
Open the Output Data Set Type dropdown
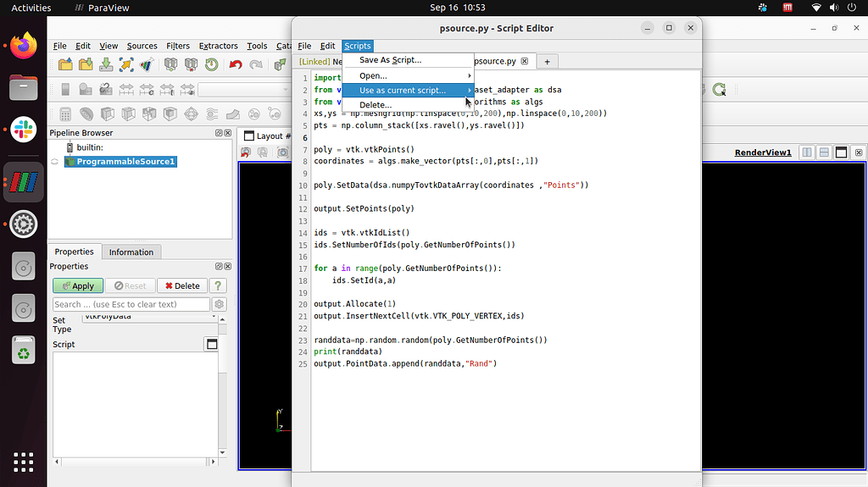150,318
